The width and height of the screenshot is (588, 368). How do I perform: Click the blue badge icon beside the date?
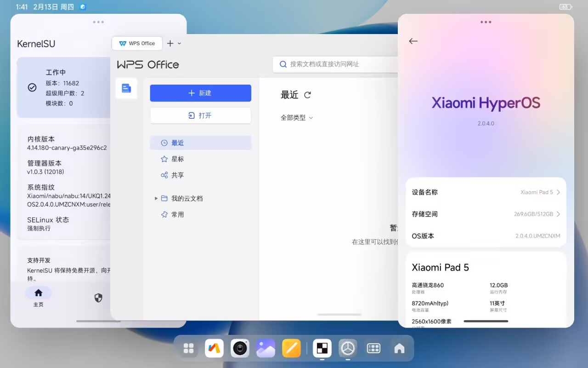tap(83, 7)
